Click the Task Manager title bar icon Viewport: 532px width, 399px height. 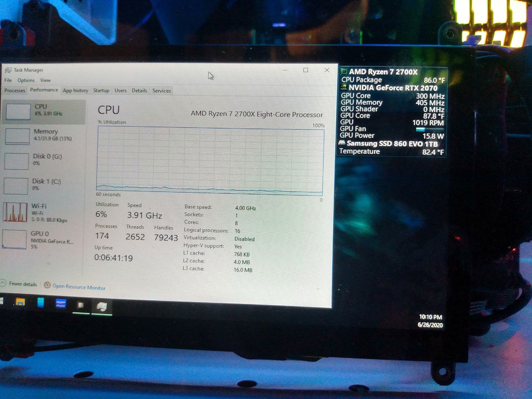[8, 70]
